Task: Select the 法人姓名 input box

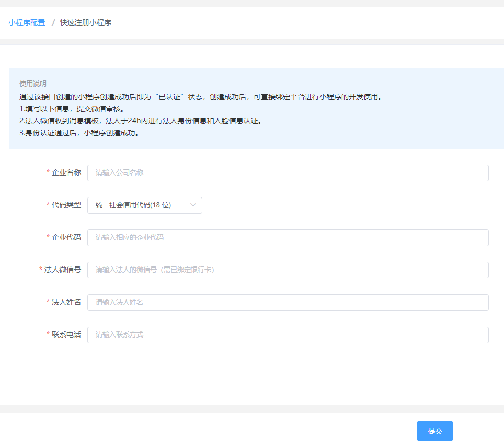Action: tap(288, 303)
